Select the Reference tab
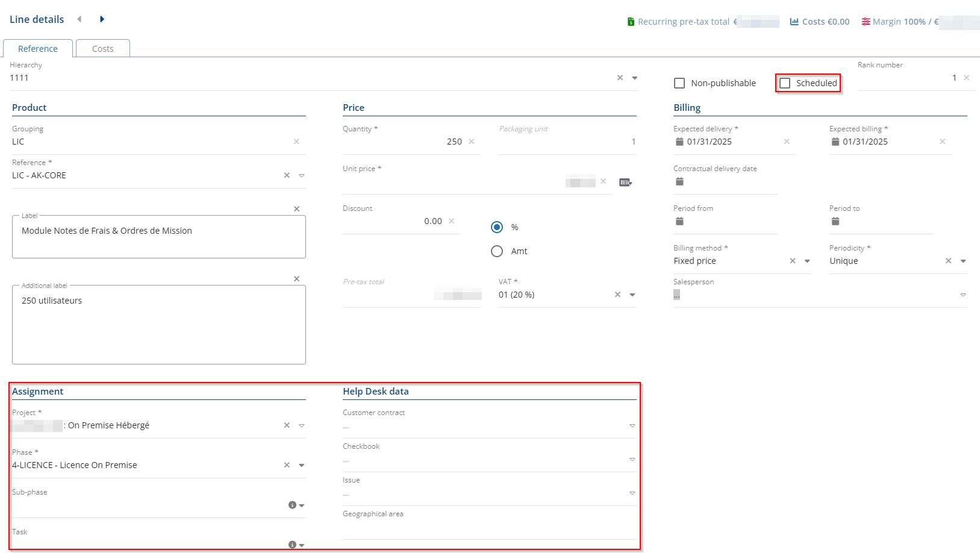Image resolution: width=980 pixels, height=553 pixels. (x=38, y=49)
